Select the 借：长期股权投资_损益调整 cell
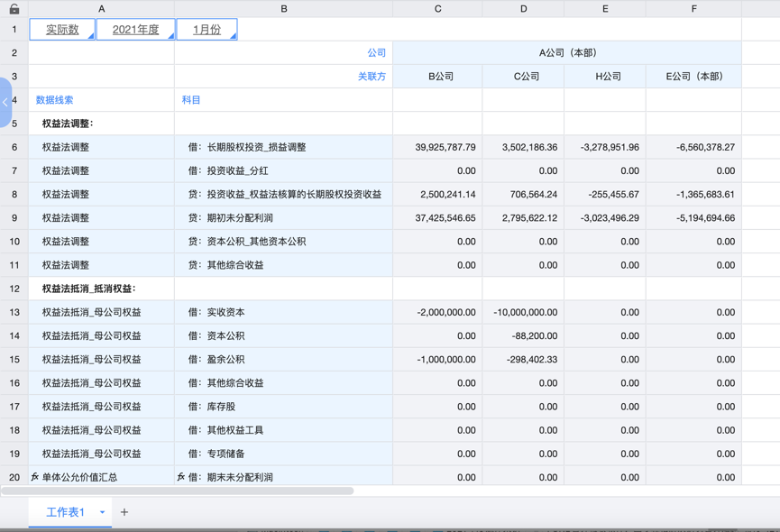780x532 pixels. click(x=283, y=147)
